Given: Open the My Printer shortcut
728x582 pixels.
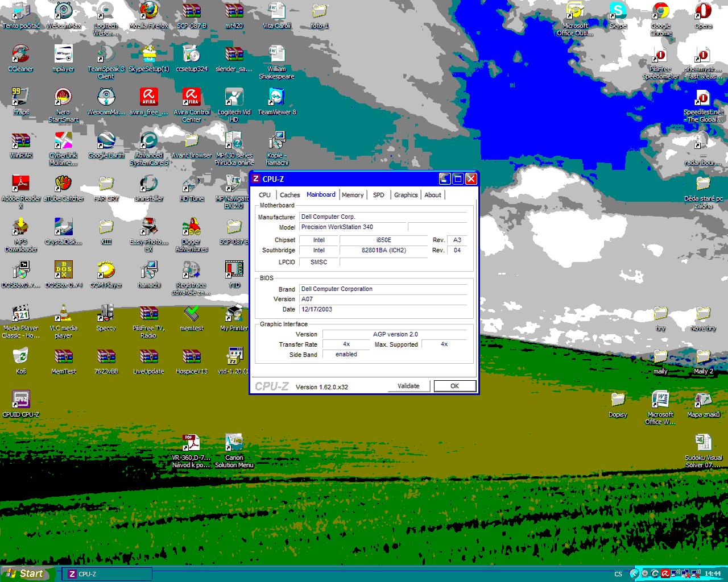Looking at the screenshot, I should [x=234, y=318].
